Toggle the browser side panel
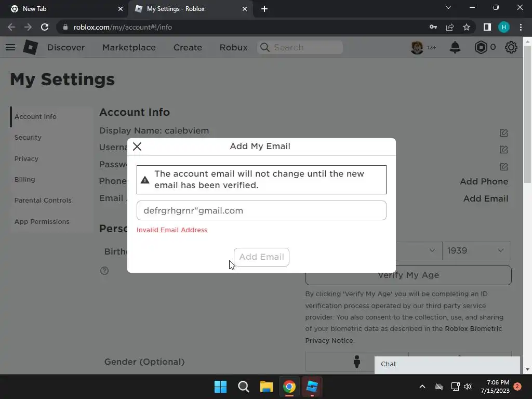 487,27
